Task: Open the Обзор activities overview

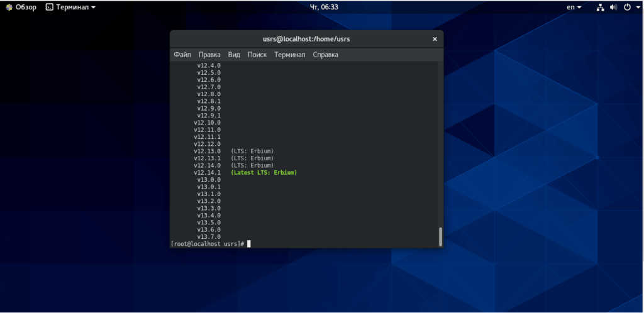Action: (x=21, y=7)
